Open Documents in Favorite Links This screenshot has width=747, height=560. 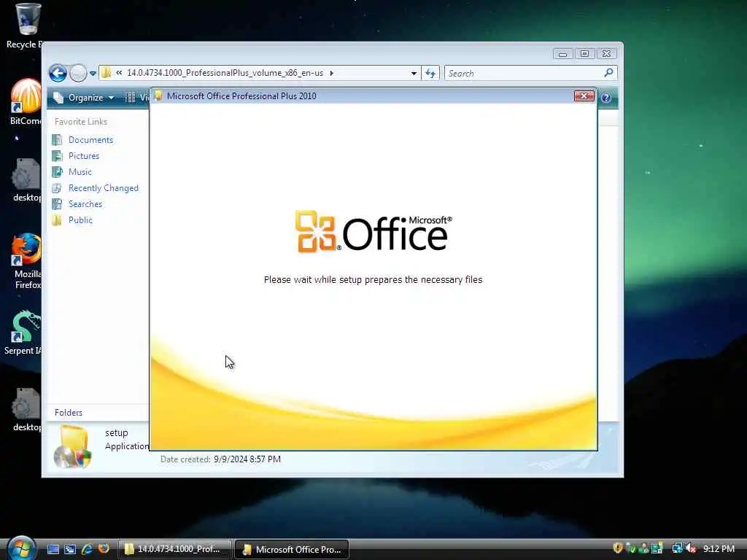coord(90,140)
